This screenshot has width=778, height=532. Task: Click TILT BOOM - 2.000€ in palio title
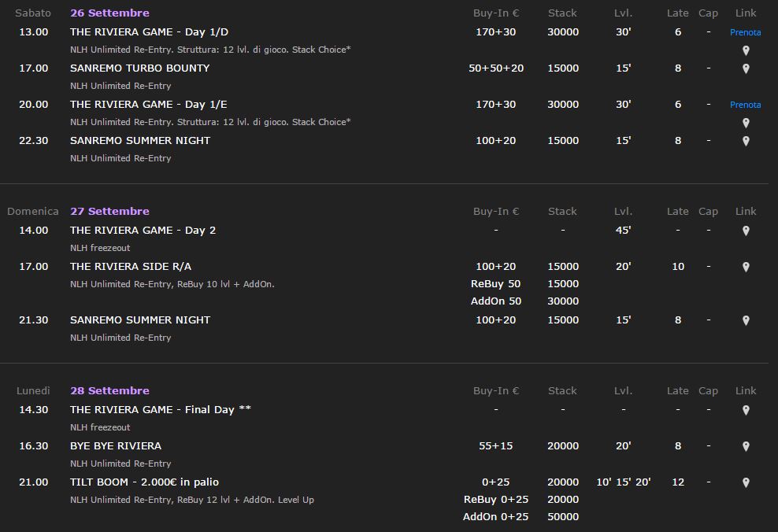click(x=144, y=482)
